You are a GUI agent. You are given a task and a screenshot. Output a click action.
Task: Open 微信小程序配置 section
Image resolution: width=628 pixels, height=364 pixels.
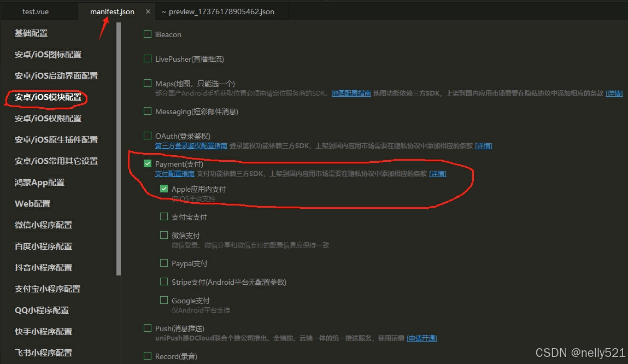44,225
